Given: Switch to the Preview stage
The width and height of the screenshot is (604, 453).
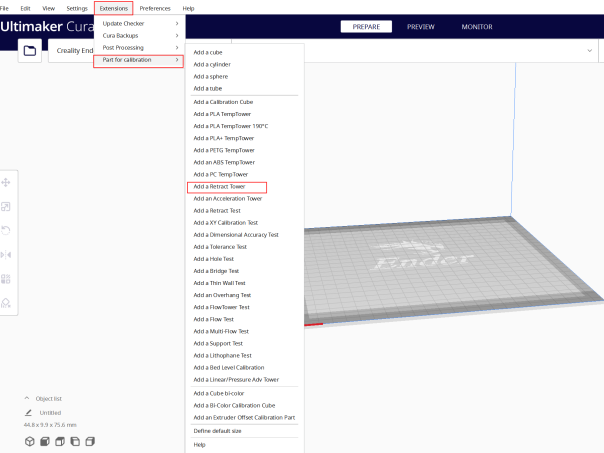Looking at the screenshot, I should click(x=421, y=27).
